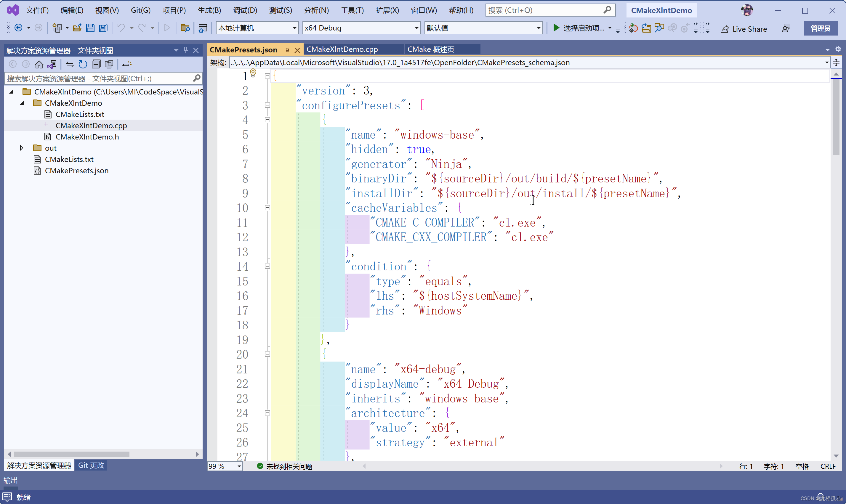846x504 pixels.
Task: Click the Git changes icon in toolbar
Action: click(x=91, y=466)
